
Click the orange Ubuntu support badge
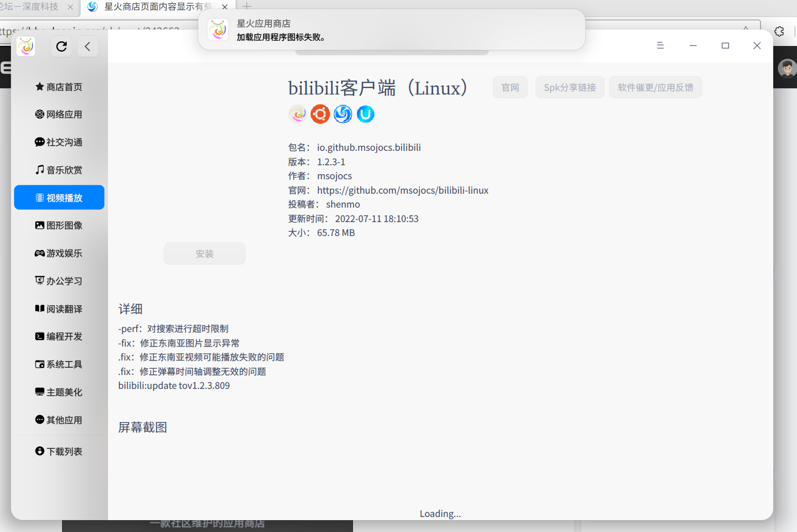(x=320, y=114)
